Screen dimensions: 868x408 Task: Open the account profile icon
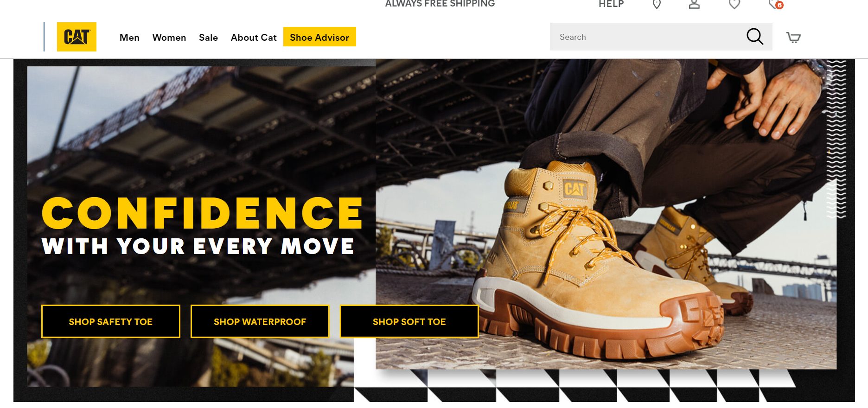694,4
